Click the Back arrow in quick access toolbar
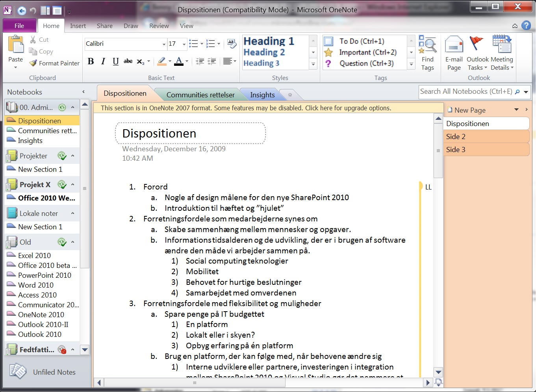This screenshot has width=536, height=392. (x=22, y=11)
